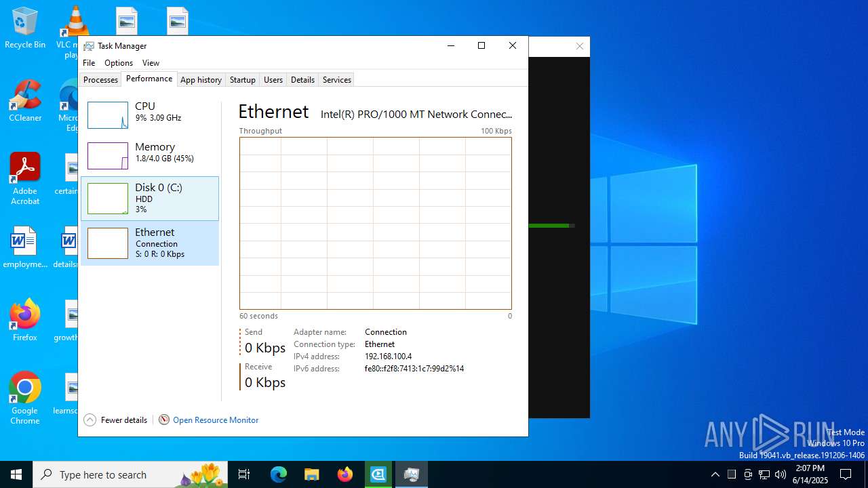Open Resource Monitor link
Image resolution: width=868 pixels, height=488 pixels.
click(x=216, y=420)
